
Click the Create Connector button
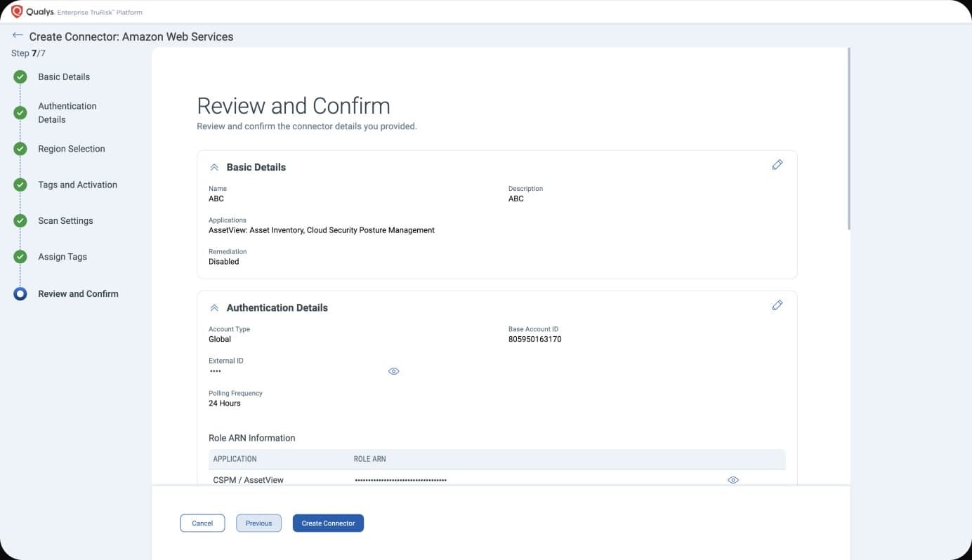pos(328,523)
